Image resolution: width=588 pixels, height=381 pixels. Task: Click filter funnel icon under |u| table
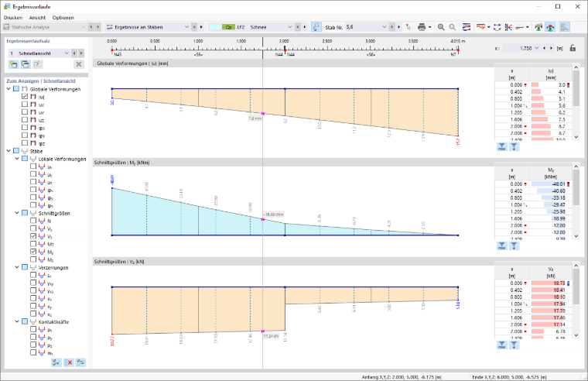pos(514,147)
